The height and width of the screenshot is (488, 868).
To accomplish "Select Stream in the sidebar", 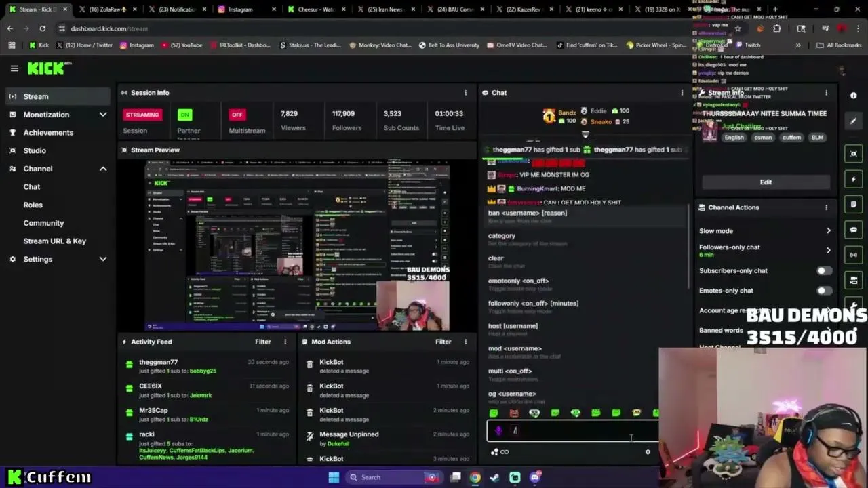I will pos(58,96).
